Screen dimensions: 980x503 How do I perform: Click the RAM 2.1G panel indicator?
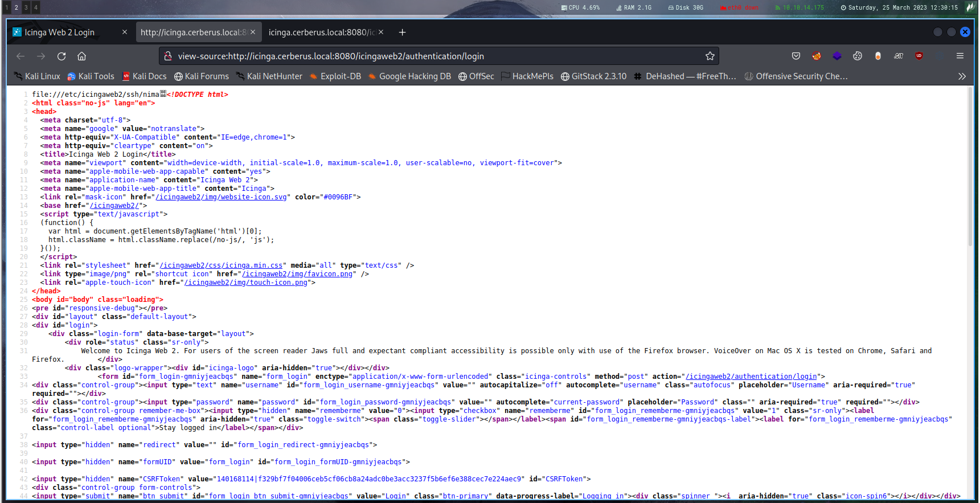click(634, 7)
